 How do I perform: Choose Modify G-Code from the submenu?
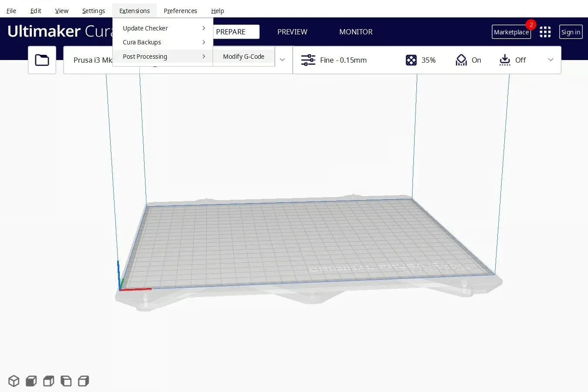coord(243,57)
